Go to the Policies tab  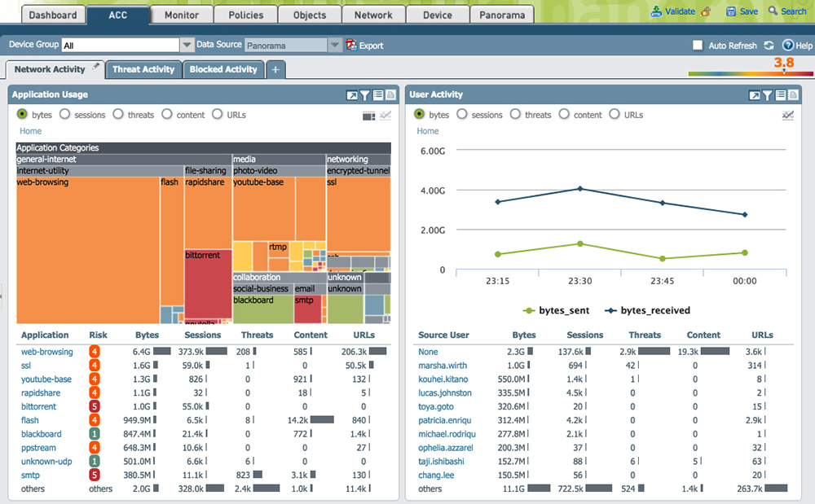tap(246, 15)
